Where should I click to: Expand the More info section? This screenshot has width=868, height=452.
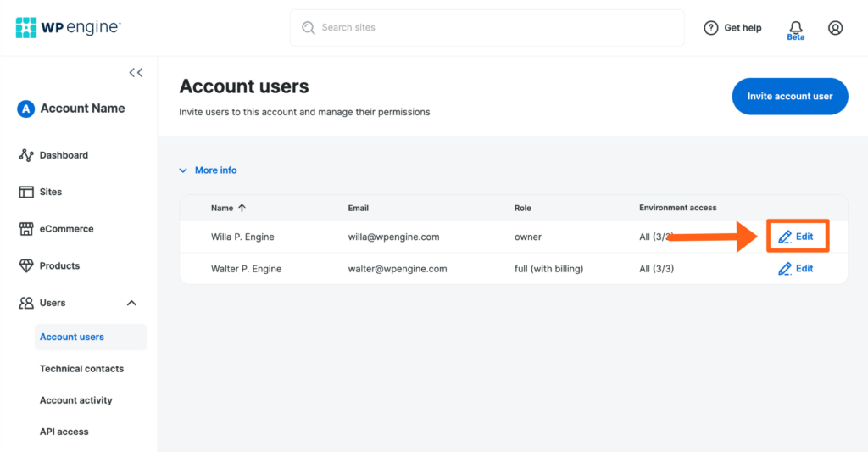208,170
